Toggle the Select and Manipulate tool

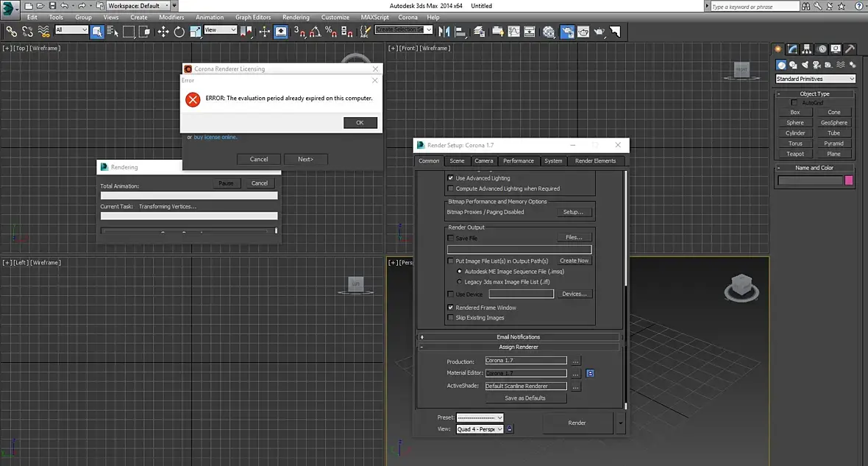[x=264, y=32]
